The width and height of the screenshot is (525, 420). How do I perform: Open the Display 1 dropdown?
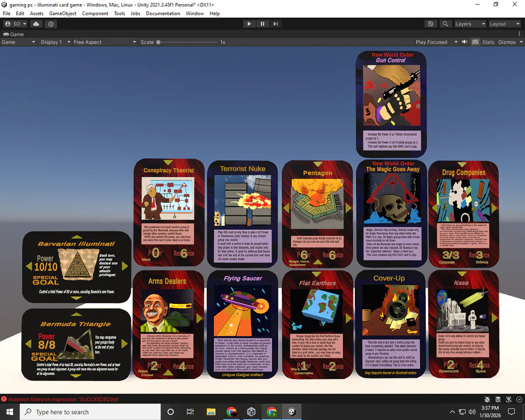coord(55,42)
